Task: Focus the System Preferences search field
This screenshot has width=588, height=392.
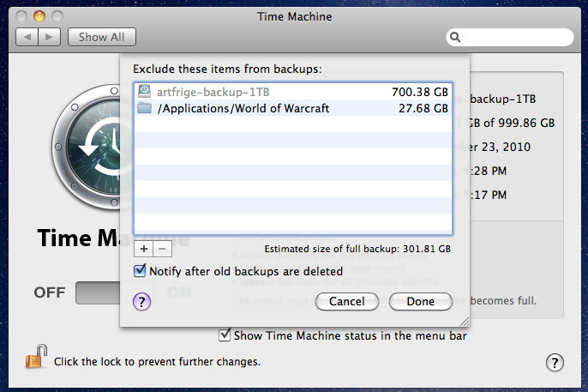Action: tap(510, 37)
